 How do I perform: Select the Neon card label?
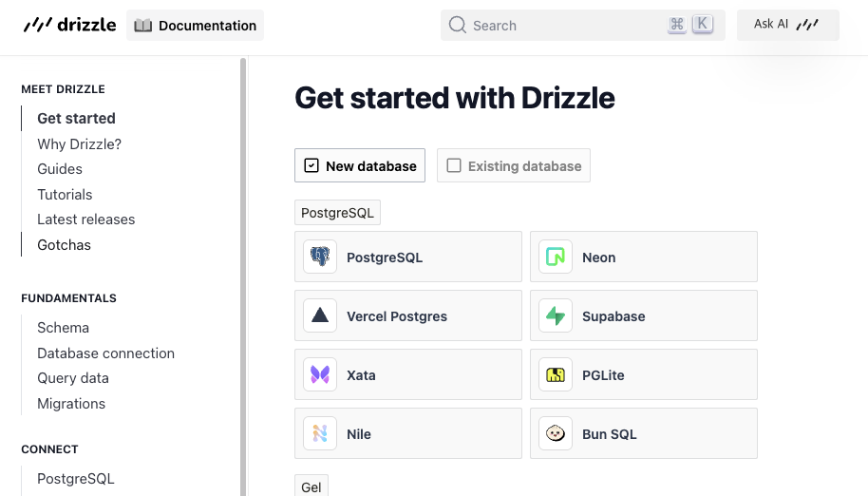(x=599, y=258)
